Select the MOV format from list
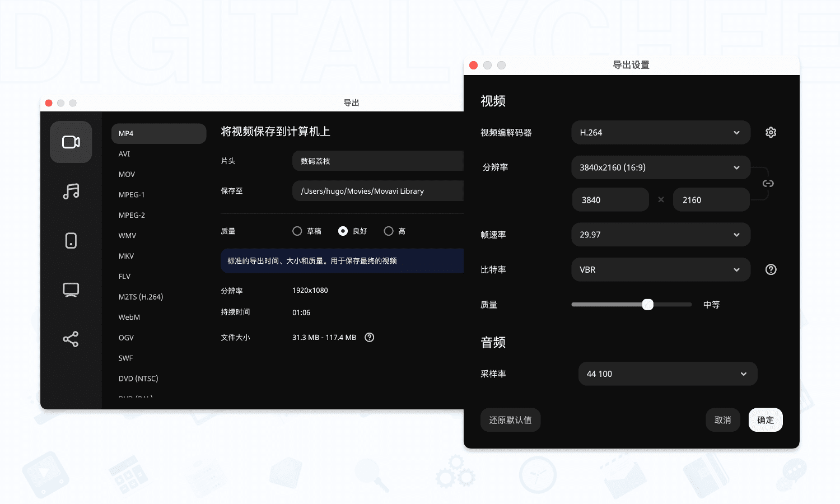Screen dimensions: 840x504 (x=127, y=174)
